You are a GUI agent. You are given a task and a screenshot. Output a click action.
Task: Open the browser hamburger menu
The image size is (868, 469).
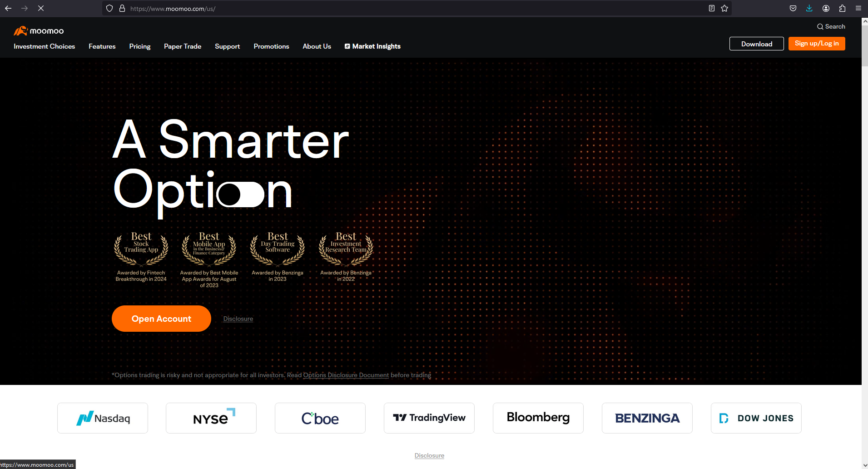[x=858, y=8]
